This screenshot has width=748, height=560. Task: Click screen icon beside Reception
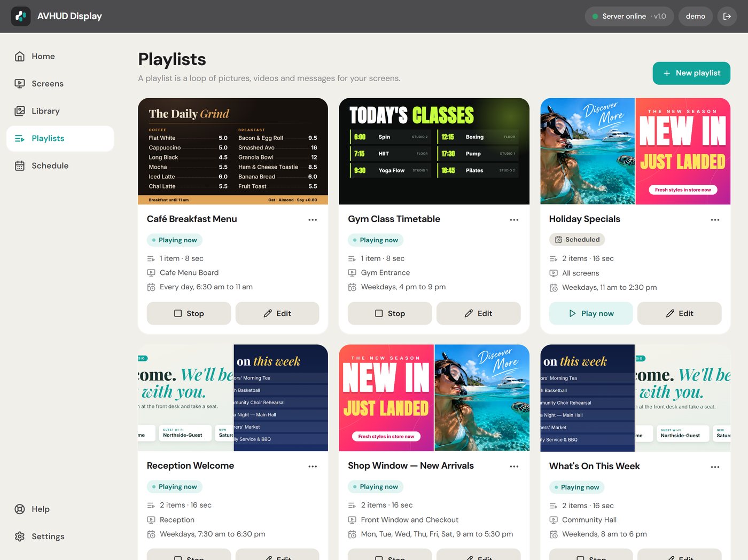coord(151,520)
